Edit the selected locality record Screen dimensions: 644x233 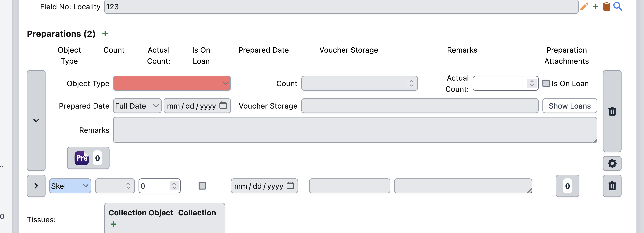584,7
